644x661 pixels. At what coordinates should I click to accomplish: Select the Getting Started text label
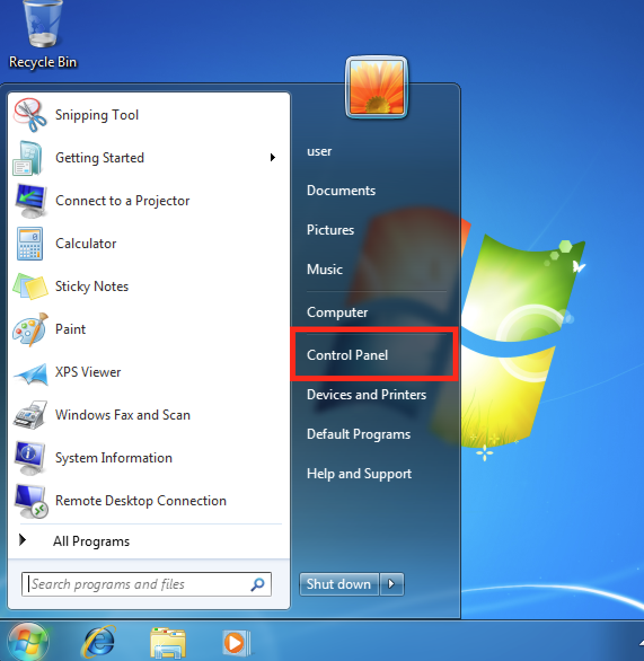[100, 158]
